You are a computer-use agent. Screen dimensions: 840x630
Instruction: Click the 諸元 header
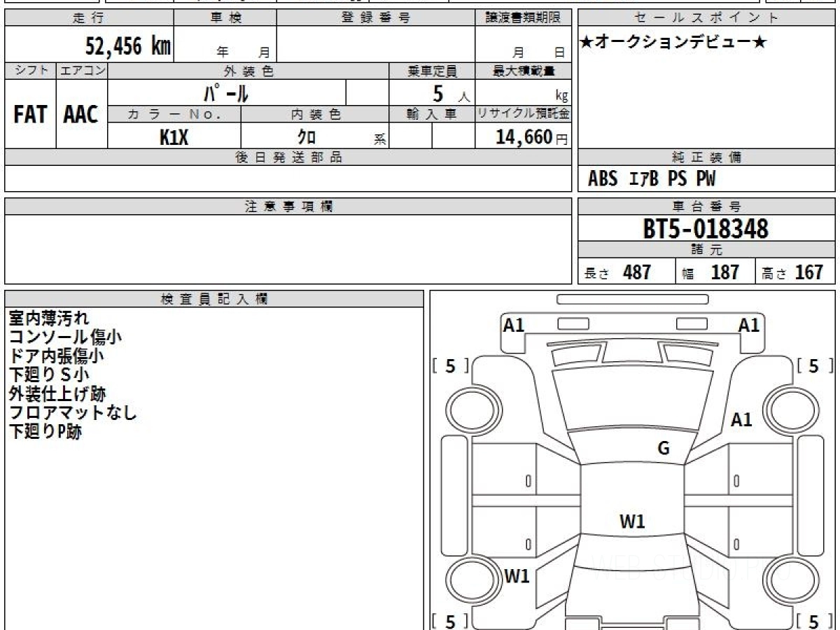[x=707, y=250]
